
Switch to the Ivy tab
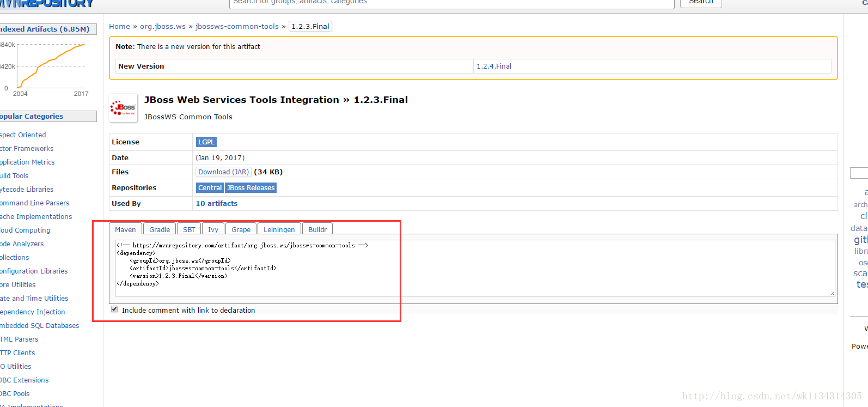(x=213, y=229)
